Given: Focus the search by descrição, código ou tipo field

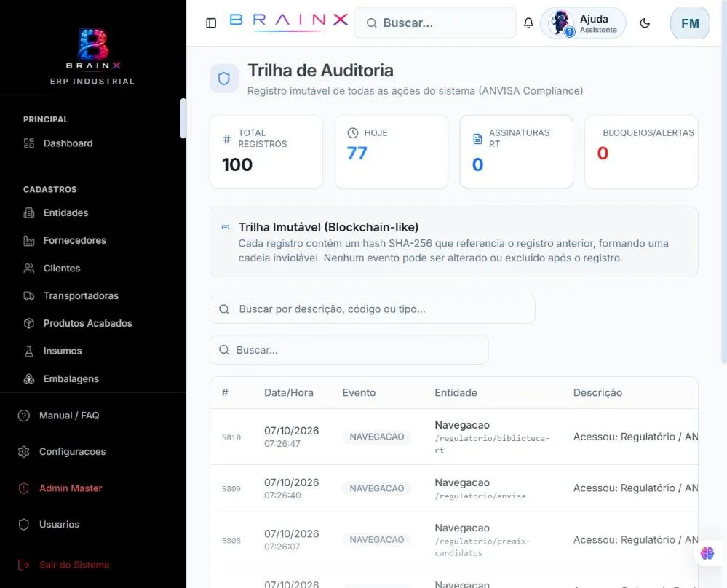Looking at the screenshot, I should tap(373, 309).
